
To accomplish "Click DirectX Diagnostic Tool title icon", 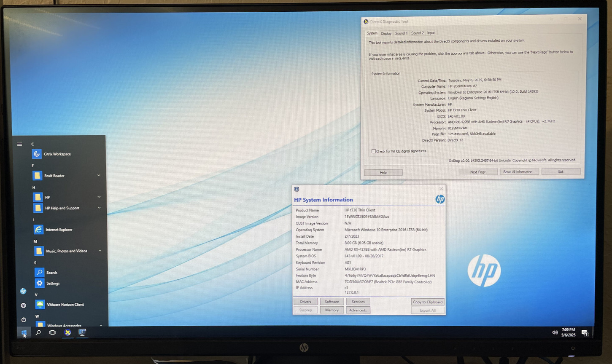I will tap(366, 22).
